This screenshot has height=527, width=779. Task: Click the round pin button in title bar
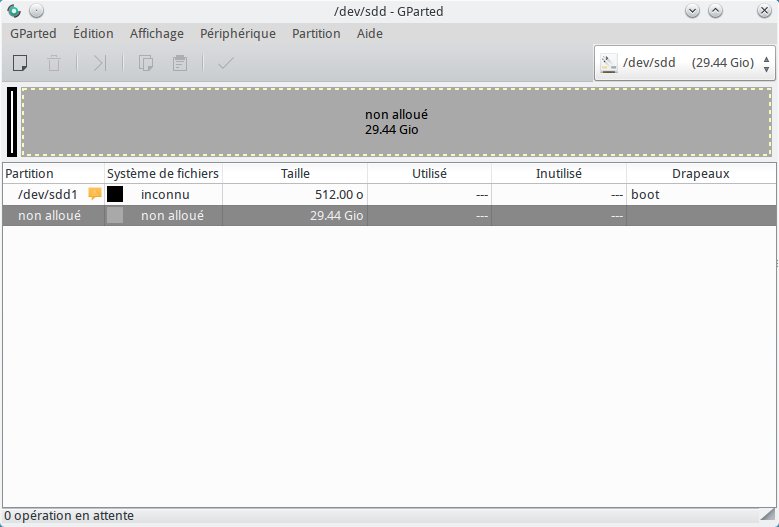coord(36,11)
